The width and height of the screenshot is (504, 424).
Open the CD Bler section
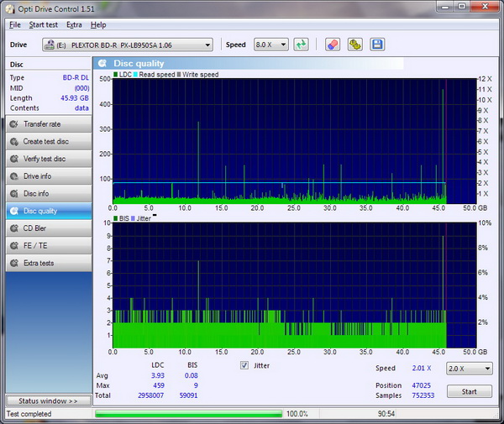[x=49, y=228]
